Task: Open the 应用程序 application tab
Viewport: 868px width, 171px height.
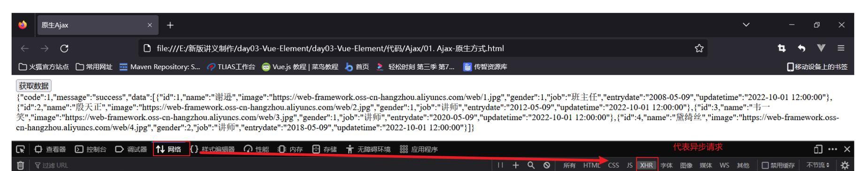Action: pyautogui.click(x=419, y=149)
